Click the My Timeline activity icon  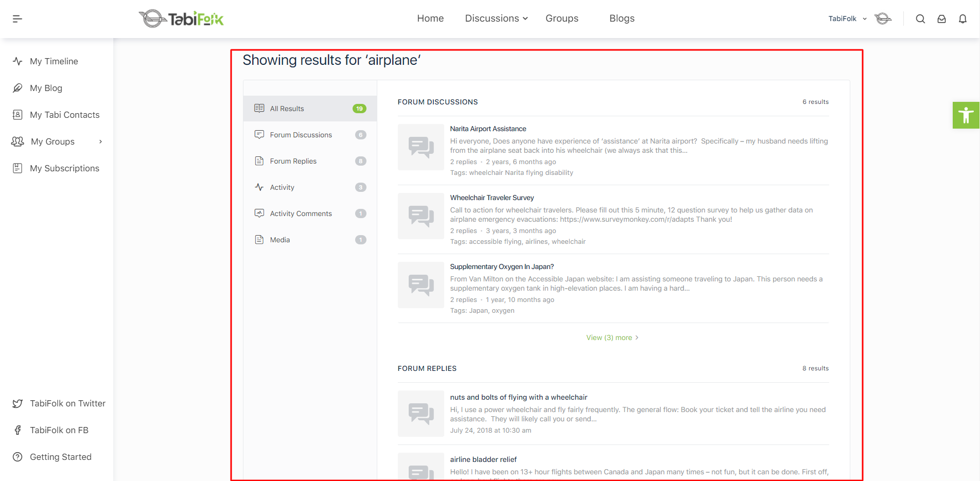tap(17, 61)
